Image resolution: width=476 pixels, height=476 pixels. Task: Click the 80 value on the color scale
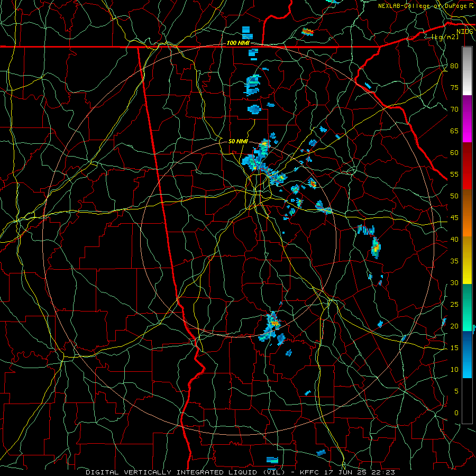coord(454,66)
